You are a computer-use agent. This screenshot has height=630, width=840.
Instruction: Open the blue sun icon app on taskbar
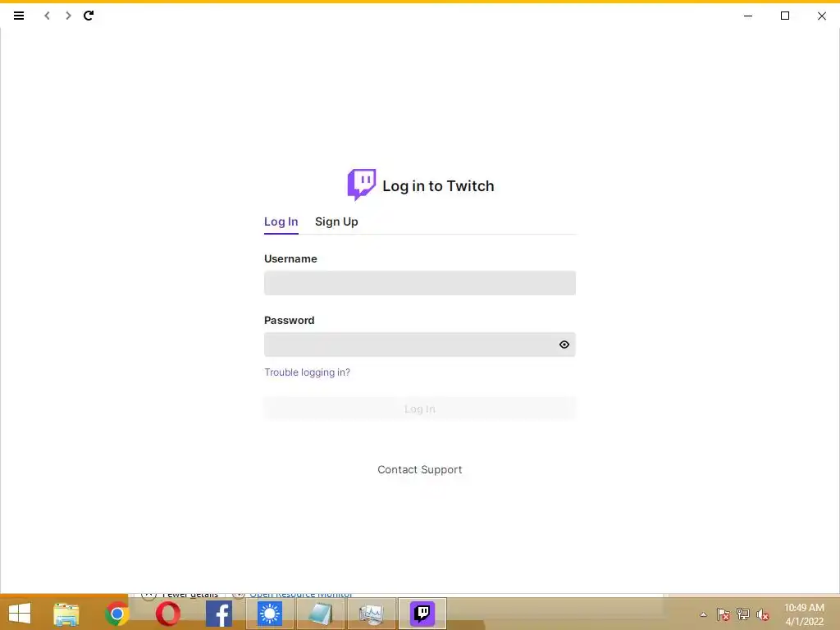[x=269, y=614]
